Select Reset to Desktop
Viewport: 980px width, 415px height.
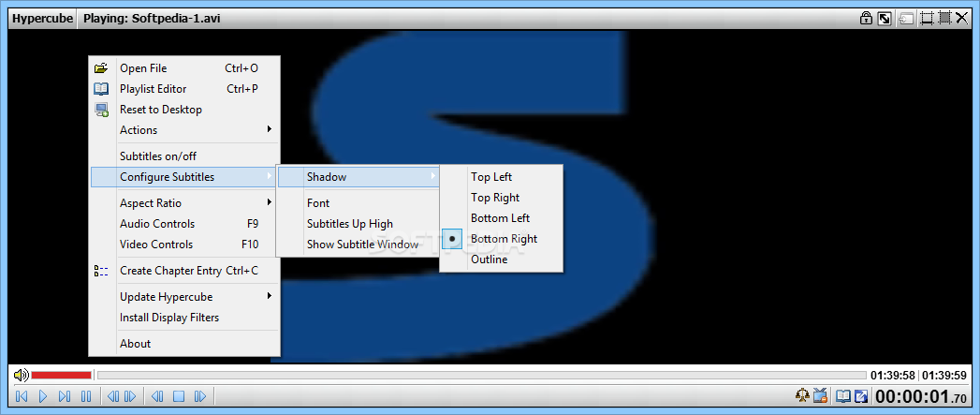click(184, 110)
